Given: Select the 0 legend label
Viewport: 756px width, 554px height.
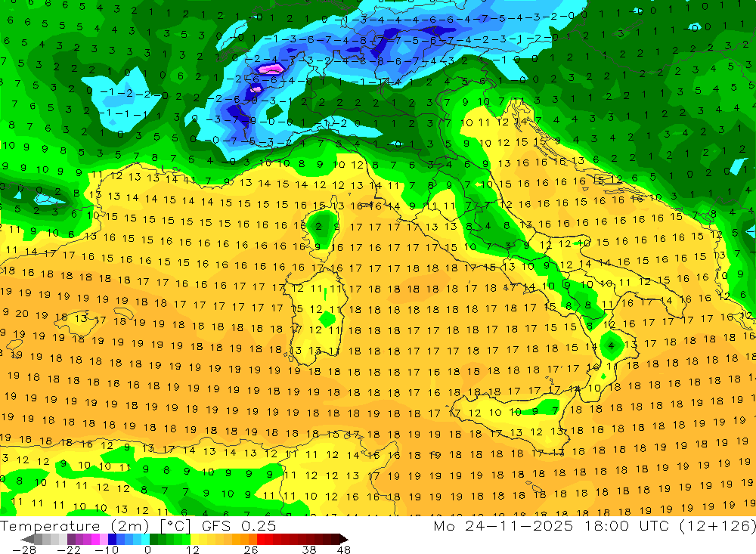Looking at the screenshot, I should click(x=148, y=549).
